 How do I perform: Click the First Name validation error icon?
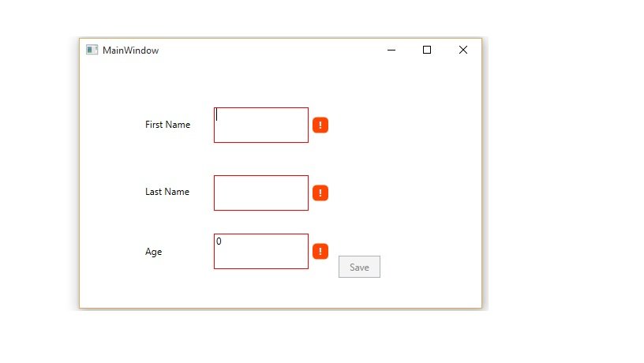click(x=320, y=125)
